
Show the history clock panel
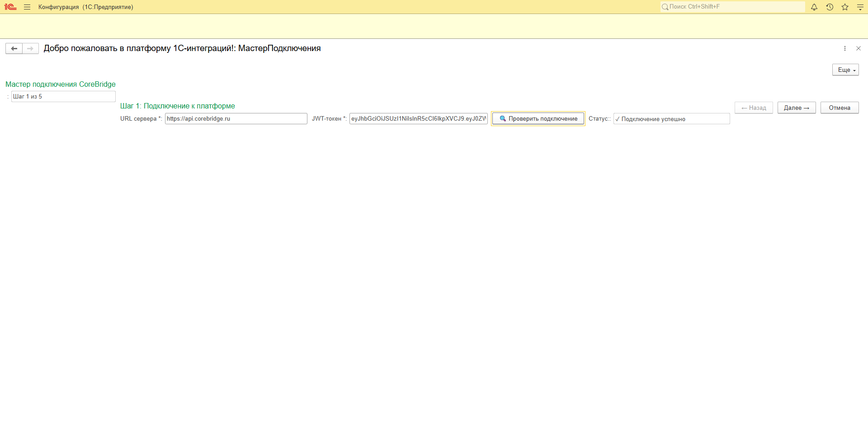coord(830,7)
